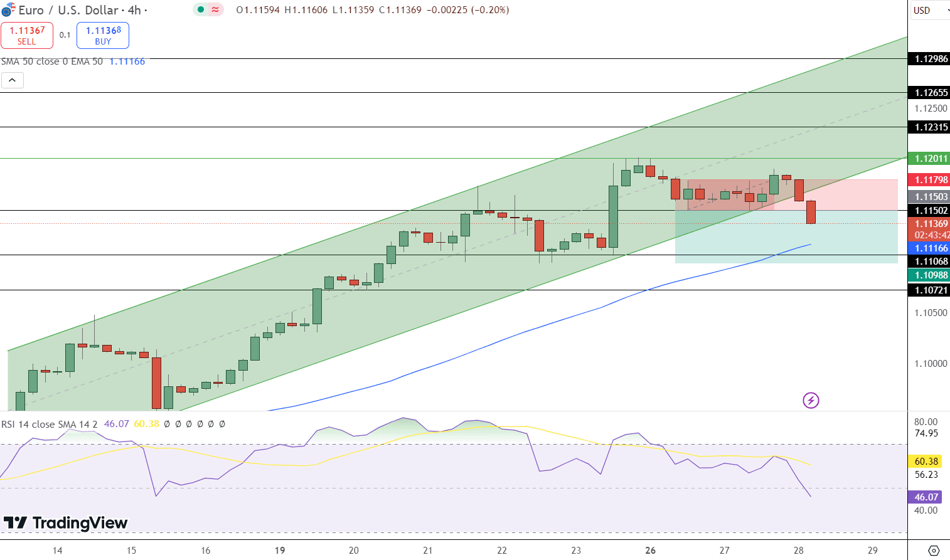Select the RSI 14 close SMA 14 2 legend
This screenshot has width=950, height=560.
50,424
